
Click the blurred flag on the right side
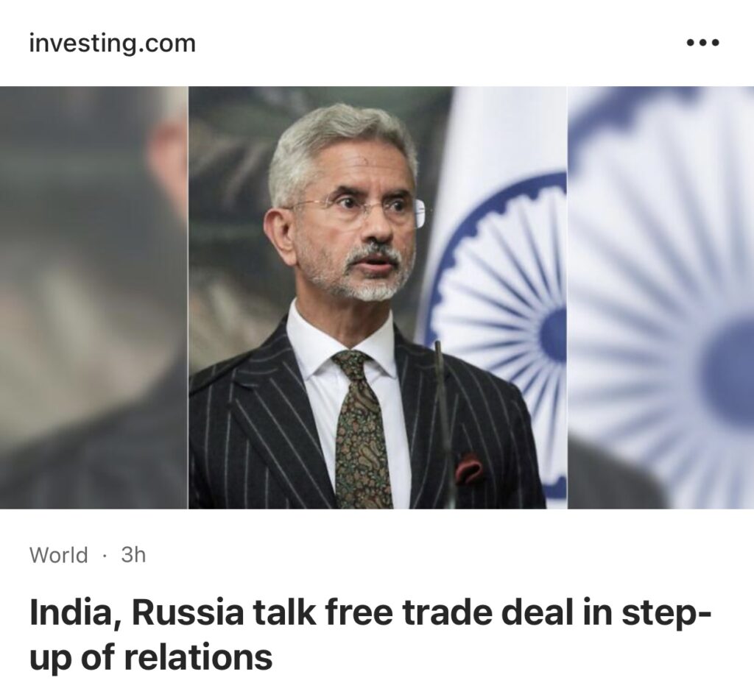[661, 297]
